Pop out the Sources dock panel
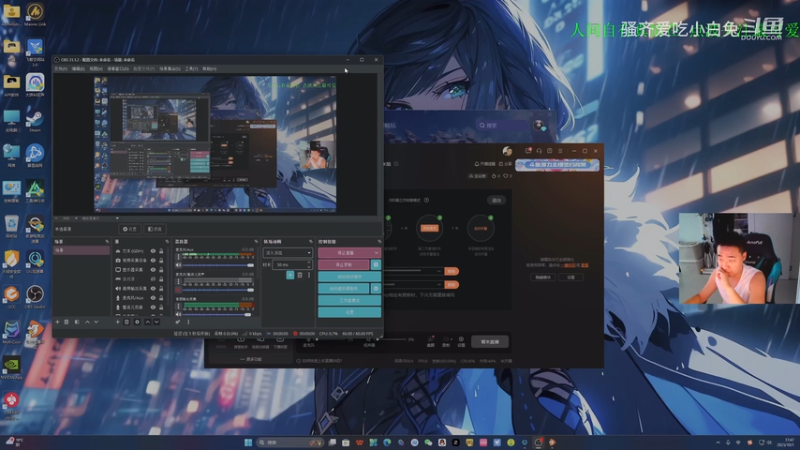The image size is (800, 450). tap(167, 241)
